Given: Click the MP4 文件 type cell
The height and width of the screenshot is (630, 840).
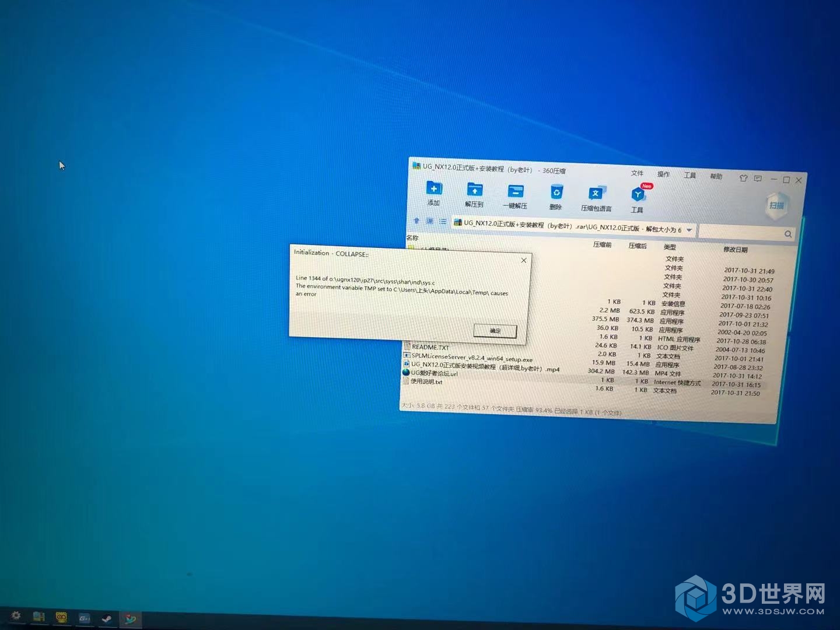Looking at the screenshot, I should (x=667, y=373).
